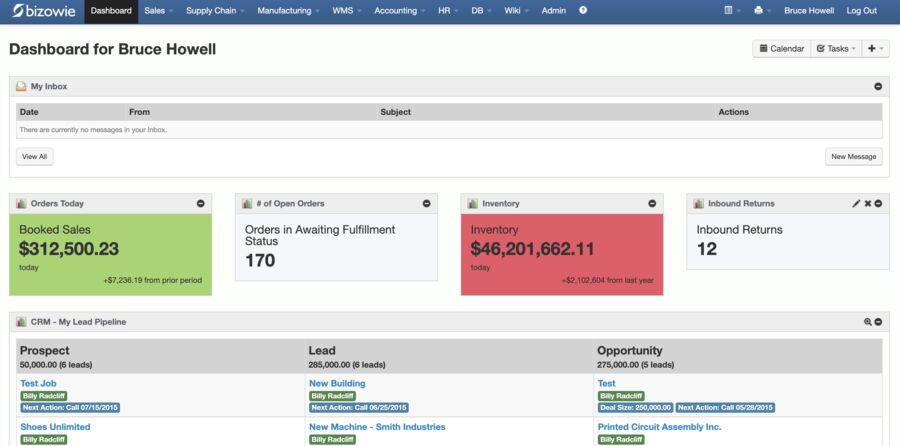Expand the Supply Chain menu
Screen dimensions: 900x446
click(215, 10)
